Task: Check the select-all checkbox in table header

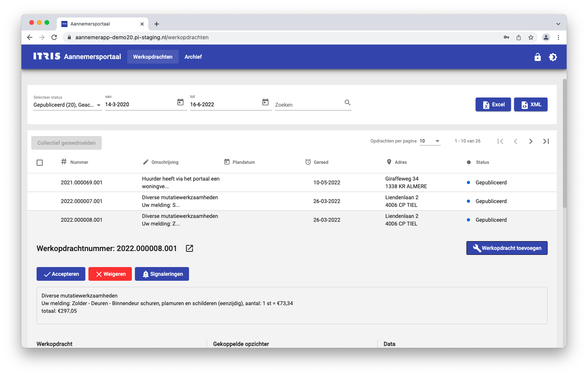Action: coord(40,163)
